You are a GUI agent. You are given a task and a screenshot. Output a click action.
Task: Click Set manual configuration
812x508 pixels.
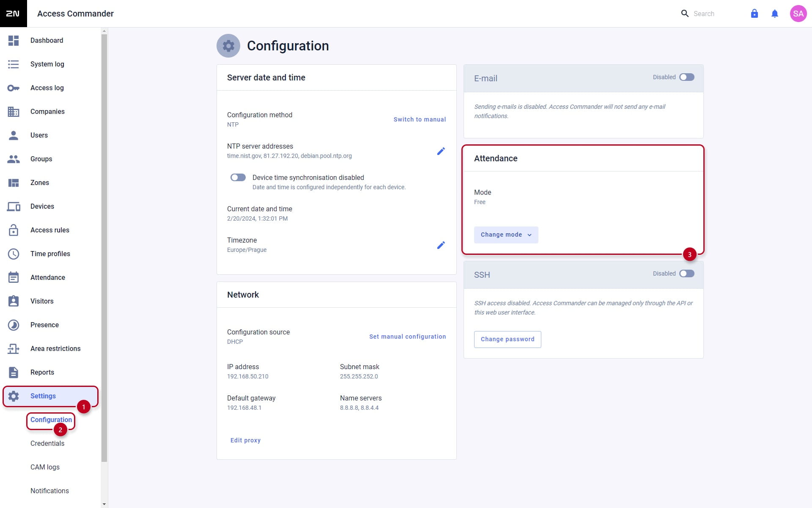click(x=407, y=337)
